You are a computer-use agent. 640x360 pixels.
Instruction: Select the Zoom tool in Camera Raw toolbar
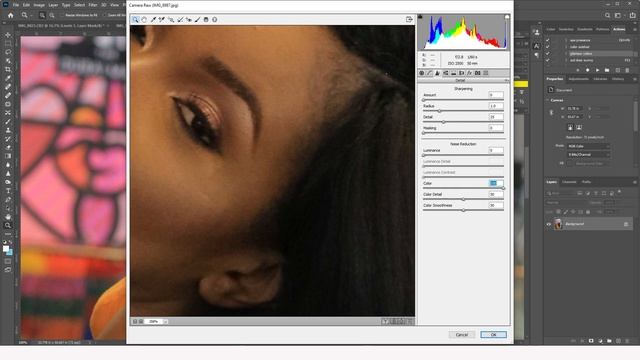point(136,20)
